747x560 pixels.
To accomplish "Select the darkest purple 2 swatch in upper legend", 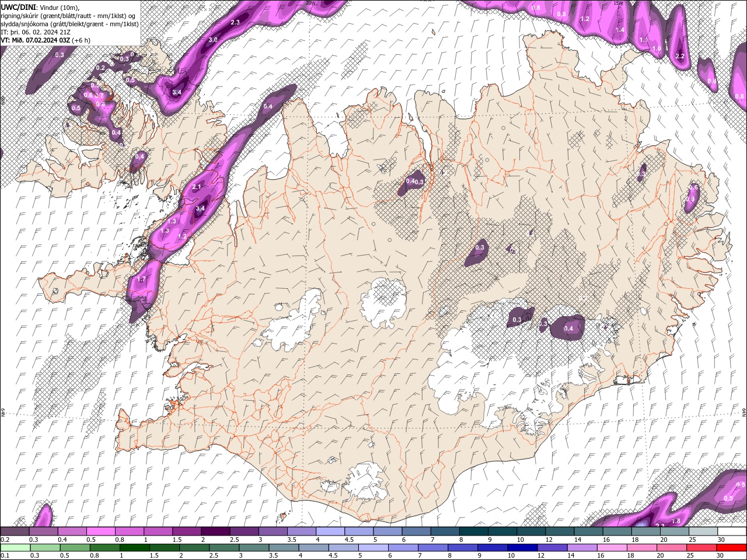I will click(215, 531).
